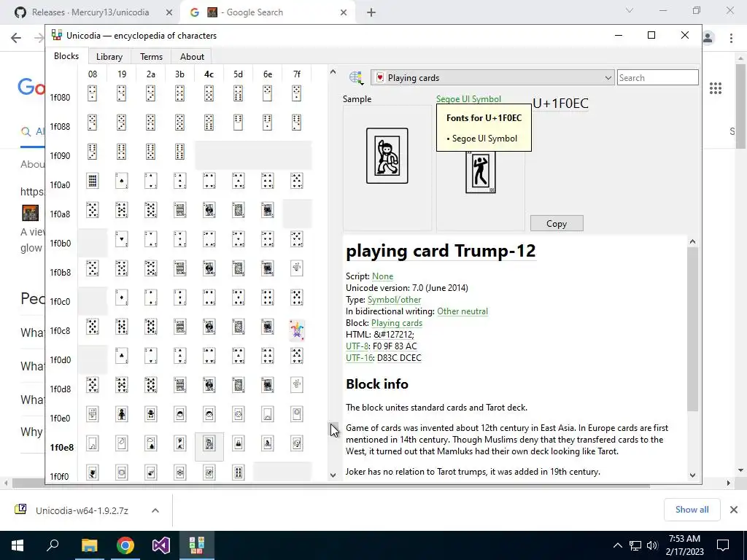
Task: Select the card back glyph at 1f0a0 column 08
Action: tap(93, 181)
